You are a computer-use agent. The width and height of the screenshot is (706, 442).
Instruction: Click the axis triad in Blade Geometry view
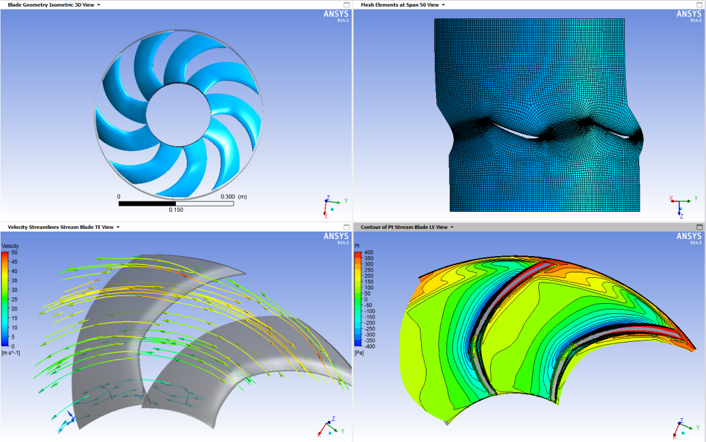click(331, 206)
